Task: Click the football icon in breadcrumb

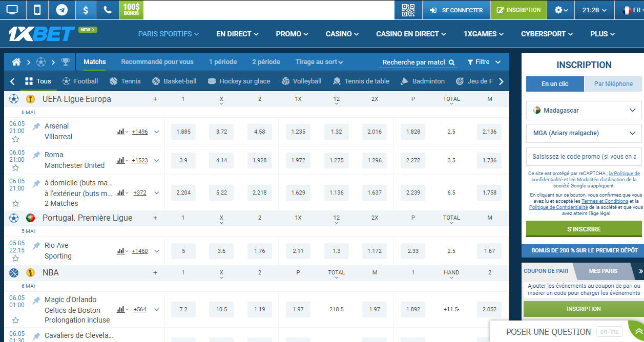Action: click(x=41, y=62)
